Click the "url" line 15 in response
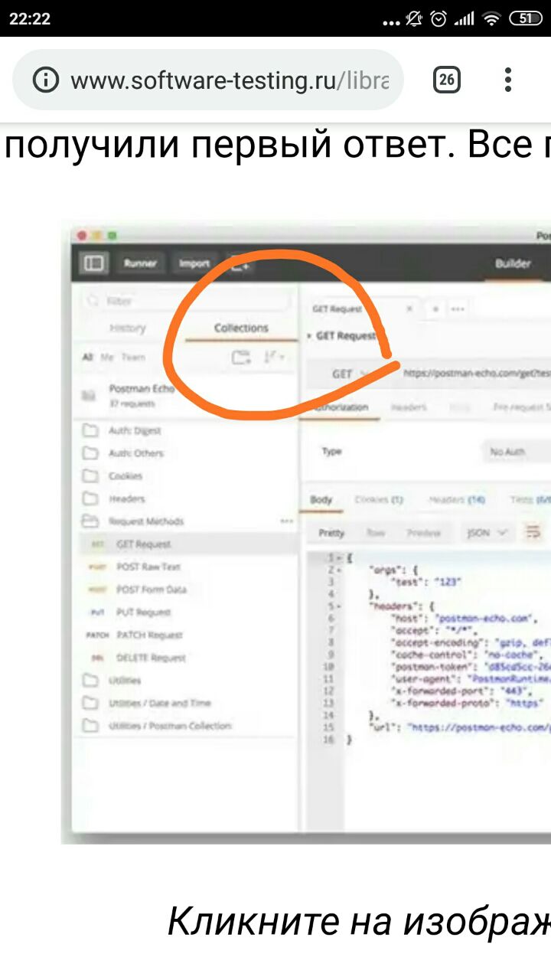 459,728
